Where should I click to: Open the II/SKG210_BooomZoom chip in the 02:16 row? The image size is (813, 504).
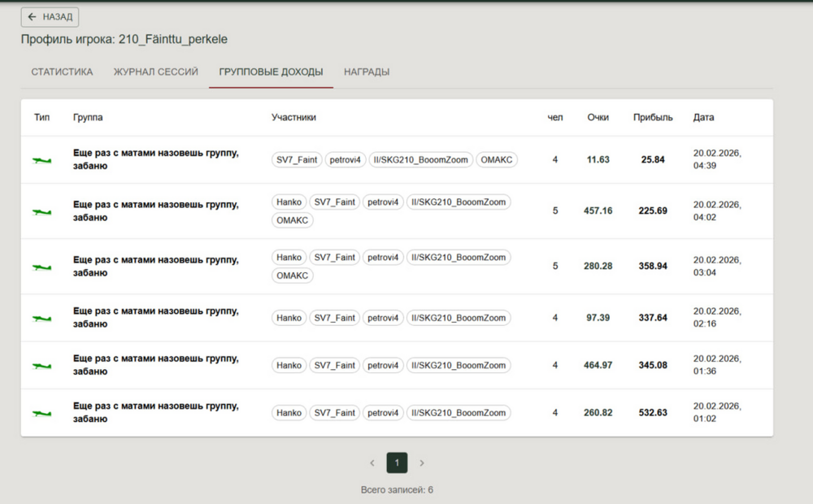click(x=459, y=318)
